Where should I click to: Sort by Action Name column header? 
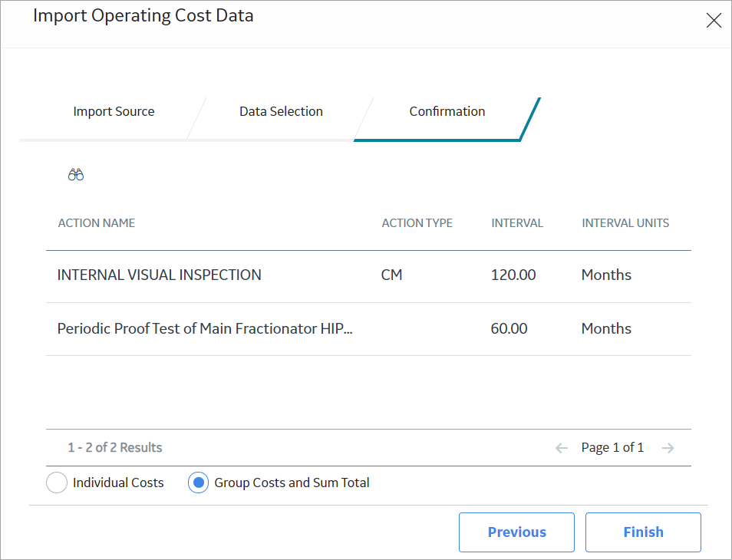97,223
